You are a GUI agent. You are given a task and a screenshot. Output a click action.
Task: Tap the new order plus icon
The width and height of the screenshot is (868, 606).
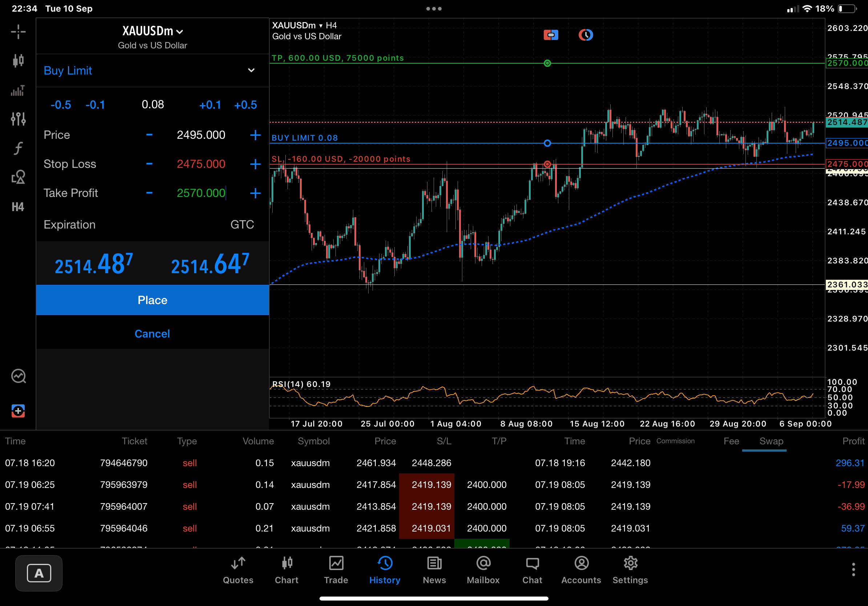click(18, 411)
